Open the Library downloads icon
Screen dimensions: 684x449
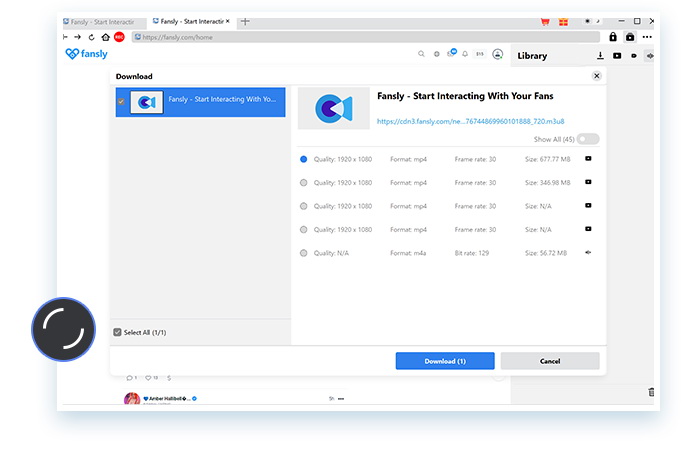(600, 55)
